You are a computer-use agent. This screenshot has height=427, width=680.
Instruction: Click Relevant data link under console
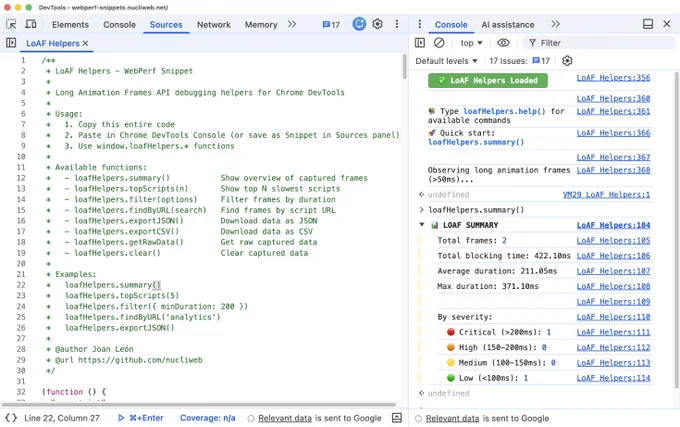point(452,418)
